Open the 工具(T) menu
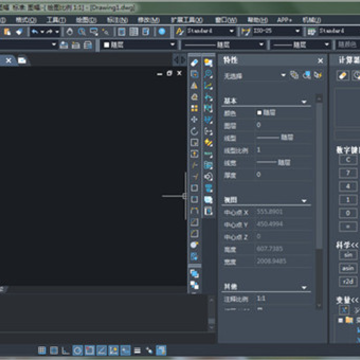 56,20
